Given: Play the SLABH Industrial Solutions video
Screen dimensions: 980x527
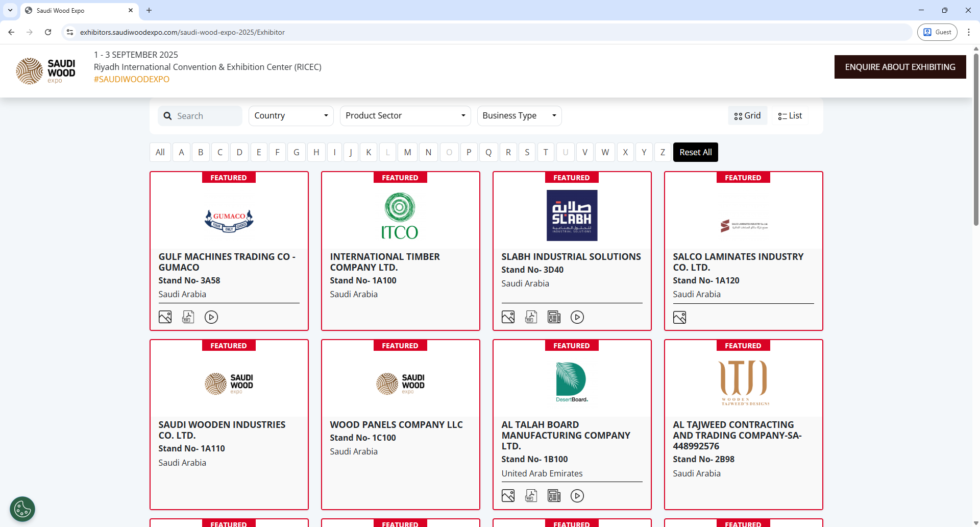Looking at the screenshot, I should pos(577,317).
